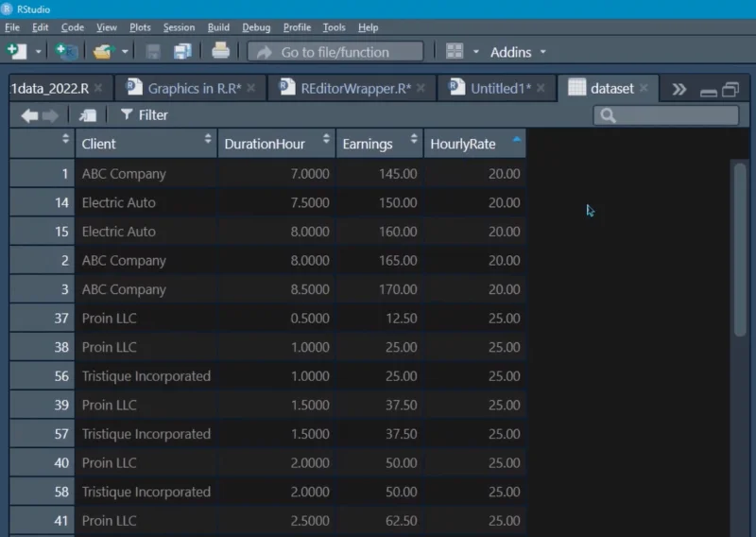Sort by the Earnings column header

380,144
